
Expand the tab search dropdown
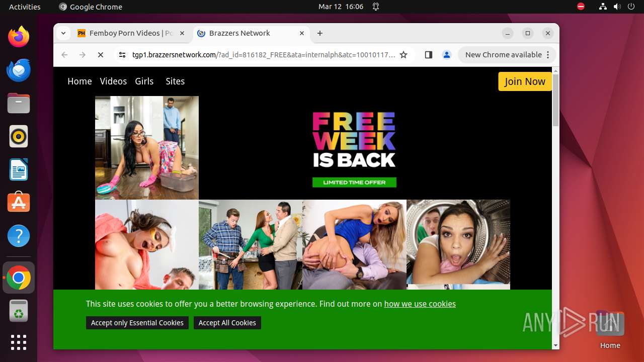[x=63, y=33]
